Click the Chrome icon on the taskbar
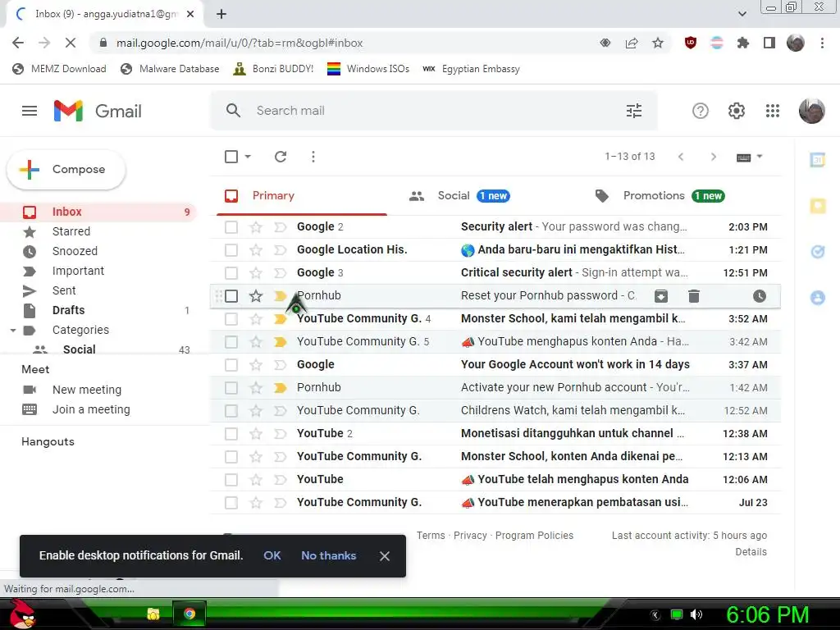The width and height of the screenshot is (840, 630). [189, 614]
